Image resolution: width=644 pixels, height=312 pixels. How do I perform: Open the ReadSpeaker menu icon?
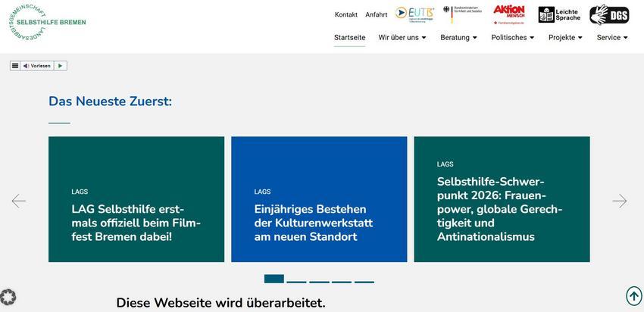click(15, 66)
